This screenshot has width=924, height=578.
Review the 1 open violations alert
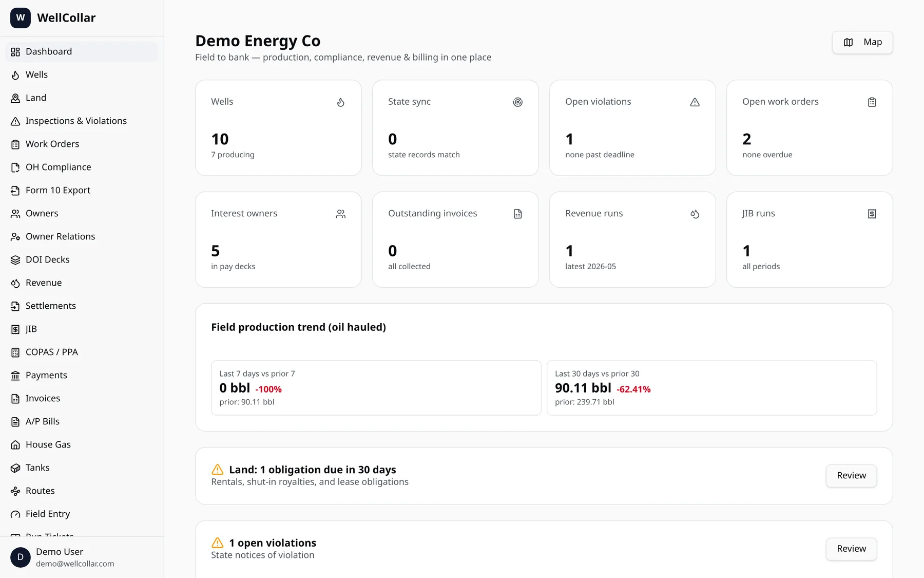pyautogui.click(x=851, y=549)
